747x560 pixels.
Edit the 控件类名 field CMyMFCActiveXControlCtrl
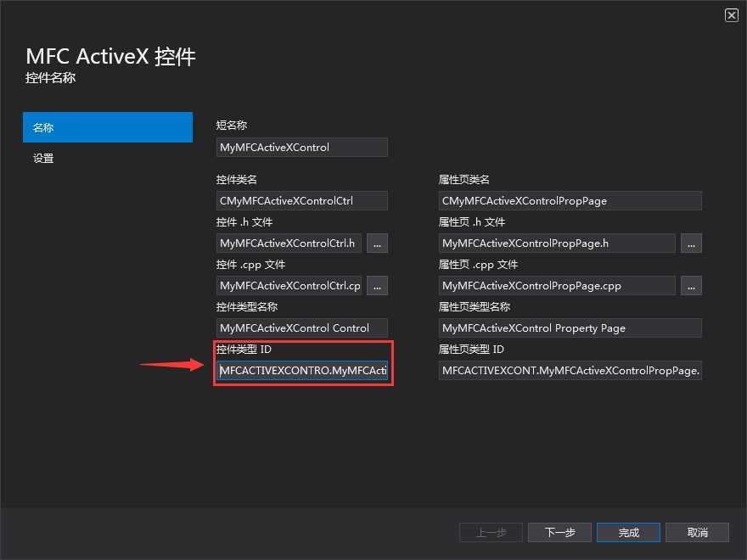(x=302, y=200)
